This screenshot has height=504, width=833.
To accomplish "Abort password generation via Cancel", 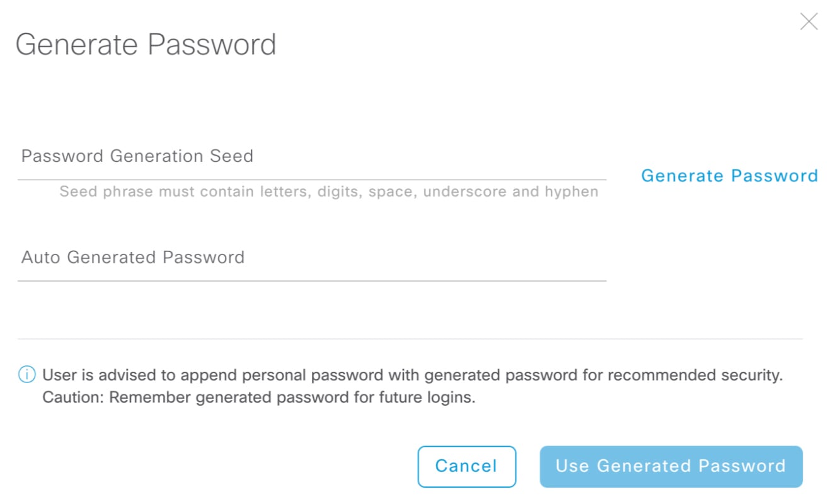I will tap(466, 466).
